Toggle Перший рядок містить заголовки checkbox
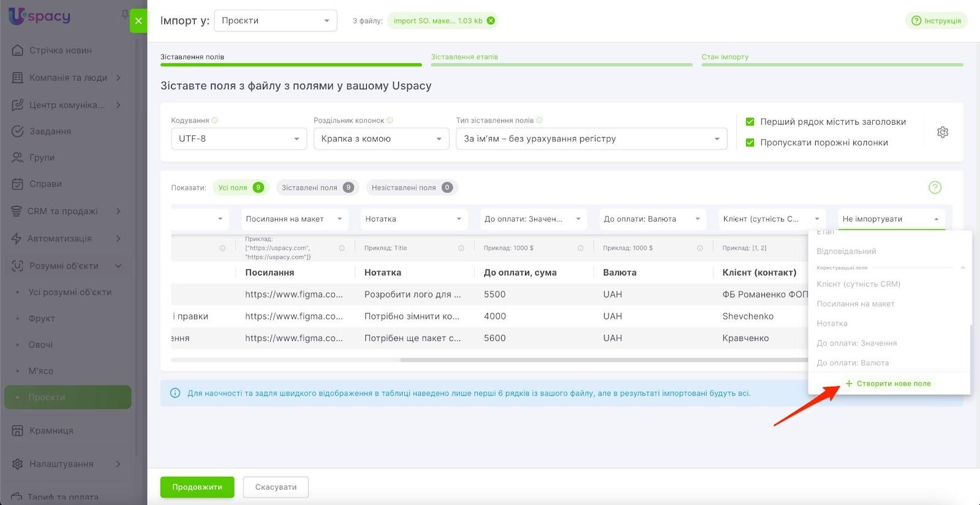This screenshot has width=980, height=505. (x=750, y=122)
